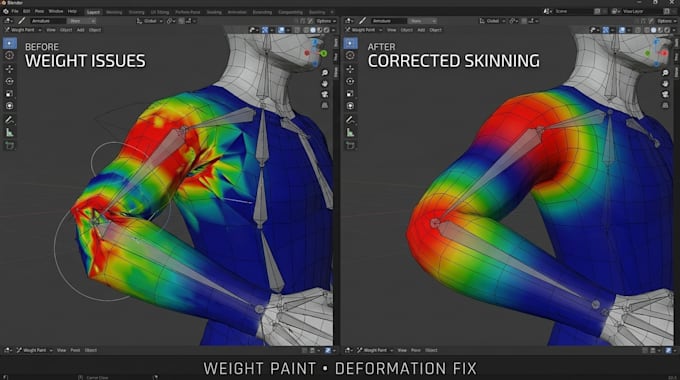Open Pose menu in right bottom header
The width and height of the screenshot is (680, 380).
click(416, 350)
